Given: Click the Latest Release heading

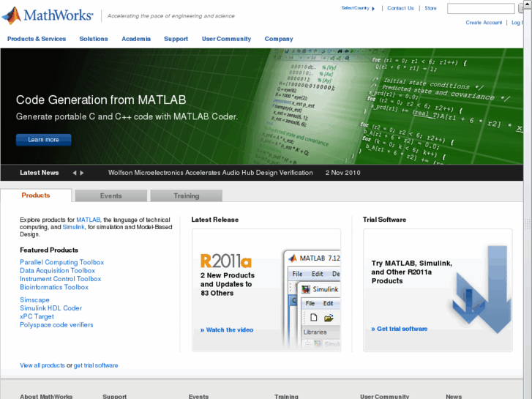Looking at the screenshot, I should tap(214, 220).
